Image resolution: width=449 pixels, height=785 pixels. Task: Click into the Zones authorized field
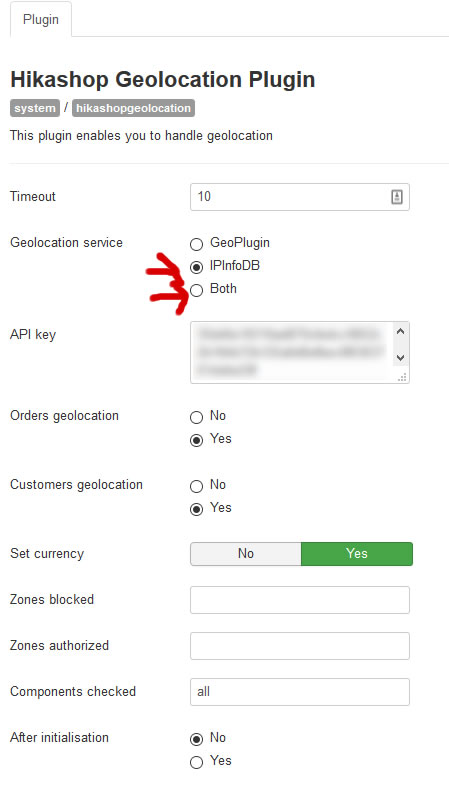(x=300, y=646)
